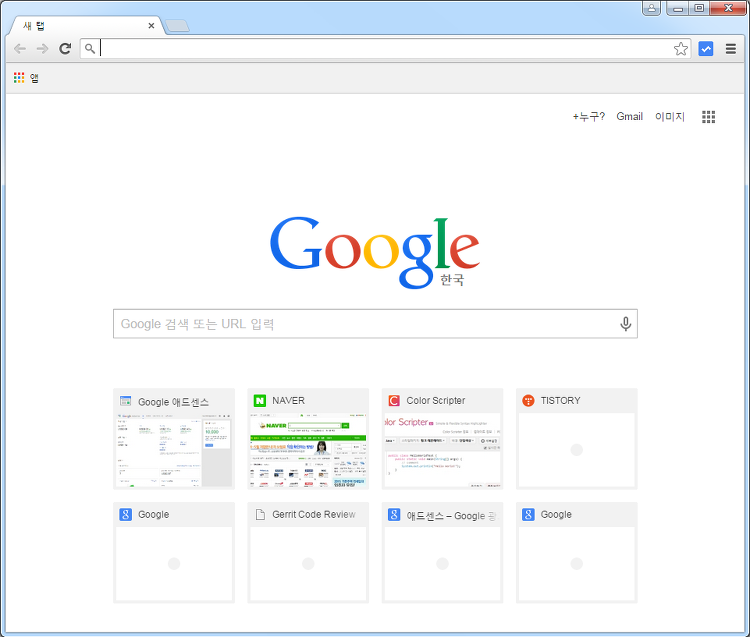Open the Google apps grid launcher
The image size is (750, 637).
708,117
